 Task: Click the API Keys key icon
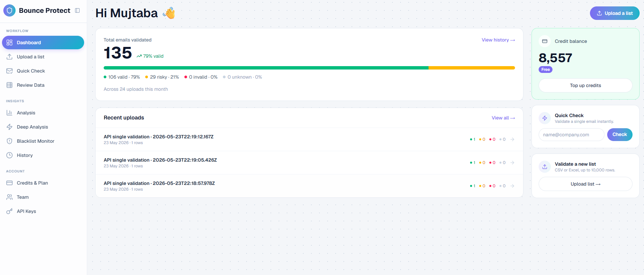(x=9, y=211)
